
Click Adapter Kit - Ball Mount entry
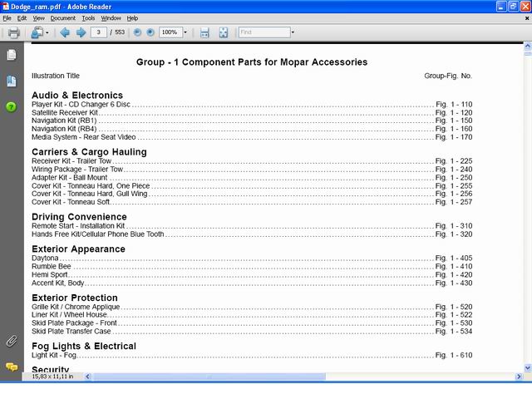(70, 178)
